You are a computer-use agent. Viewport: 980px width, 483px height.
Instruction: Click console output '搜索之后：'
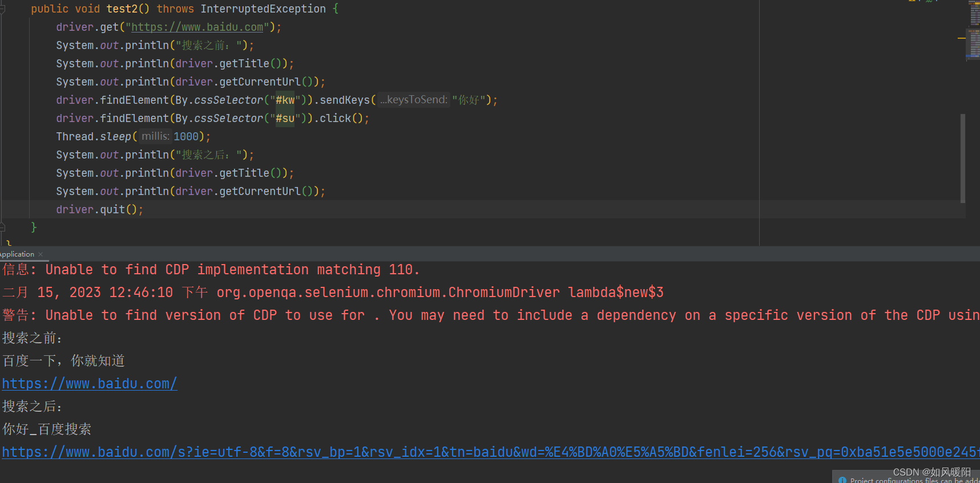point(32,407)
